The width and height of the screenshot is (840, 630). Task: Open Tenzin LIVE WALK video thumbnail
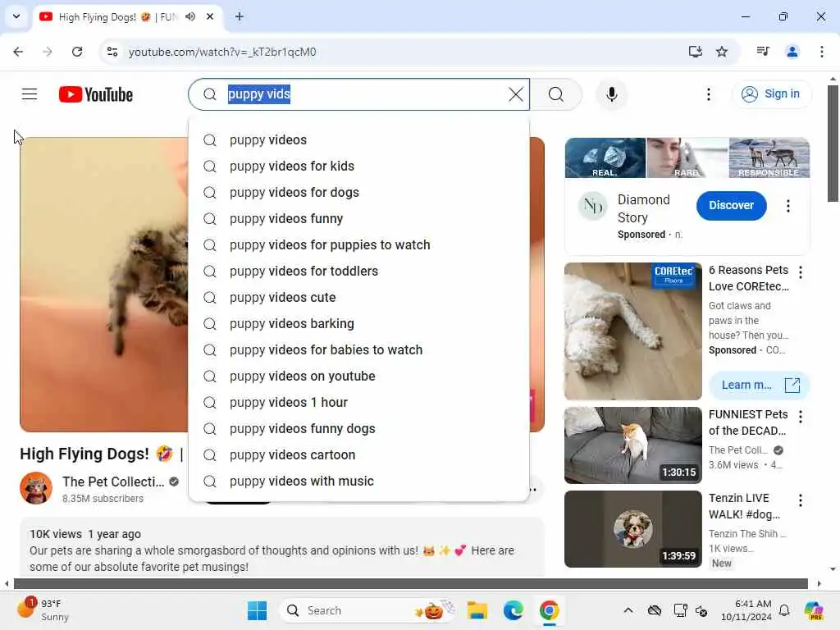(x=632, y=529)
